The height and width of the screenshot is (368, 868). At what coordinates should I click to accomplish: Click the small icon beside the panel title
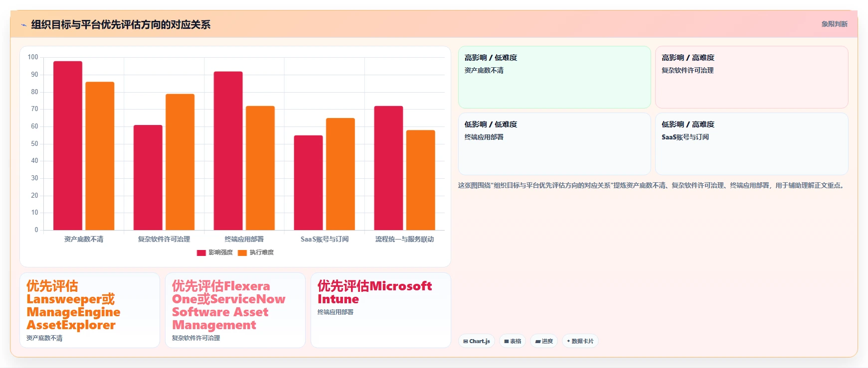(23, 25)
